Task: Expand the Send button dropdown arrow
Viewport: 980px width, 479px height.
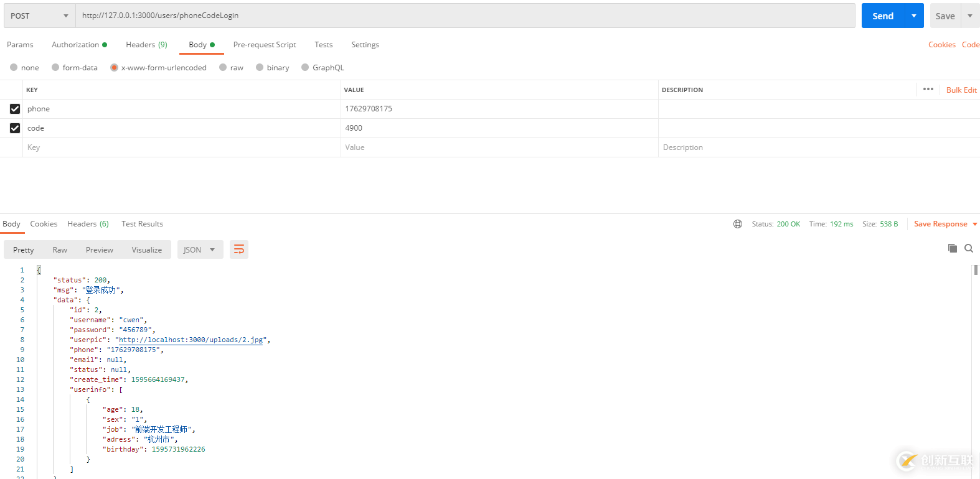Action: (913, 16)
